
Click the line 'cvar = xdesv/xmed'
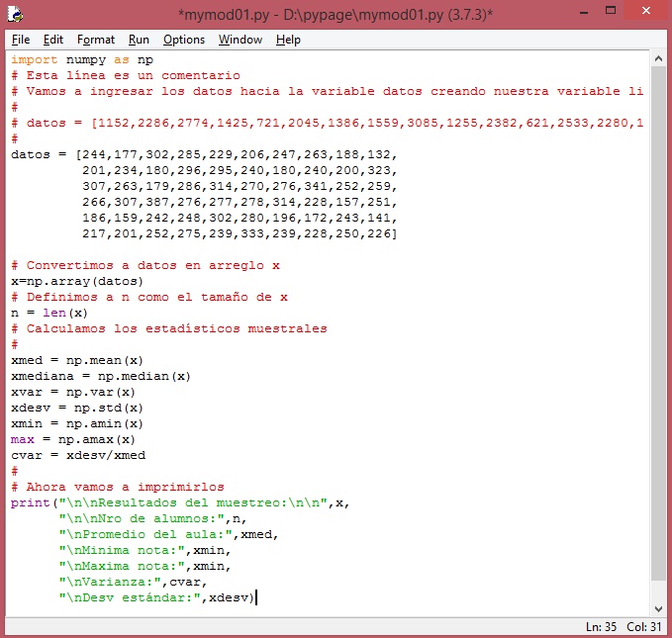78,455
